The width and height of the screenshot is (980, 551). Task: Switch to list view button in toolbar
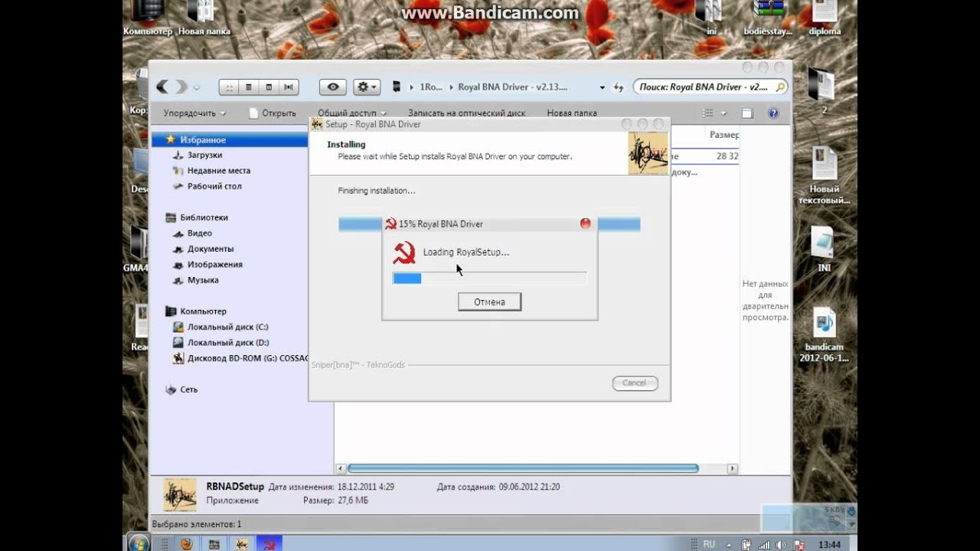click(249, 87)
